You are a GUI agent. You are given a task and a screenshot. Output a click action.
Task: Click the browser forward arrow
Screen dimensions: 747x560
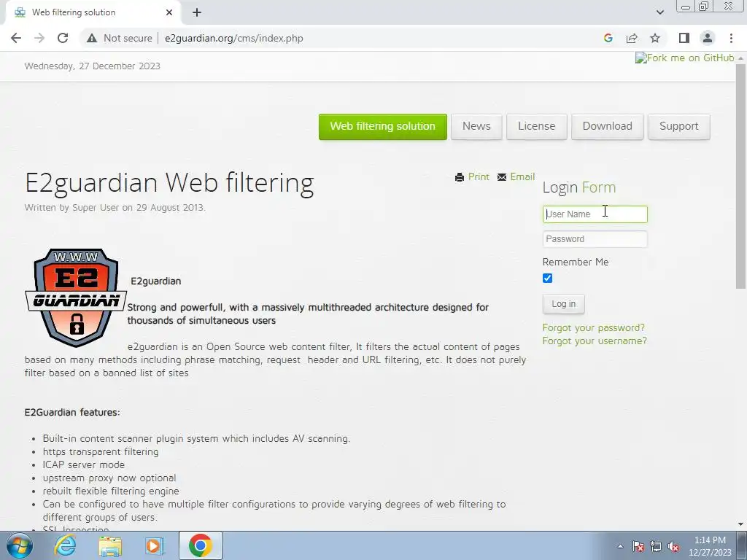(39, 38)
